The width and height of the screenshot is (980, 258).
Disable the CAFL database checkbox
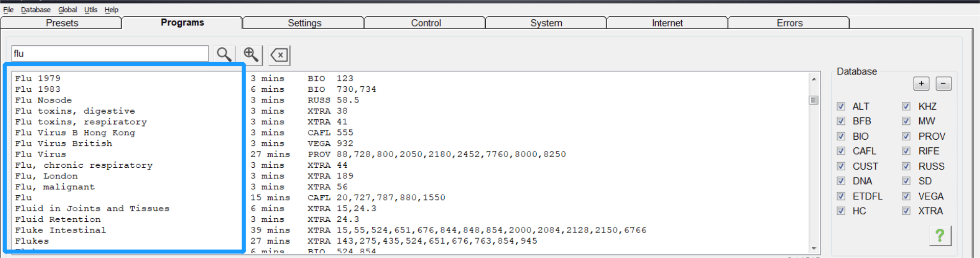coord(841,151)
